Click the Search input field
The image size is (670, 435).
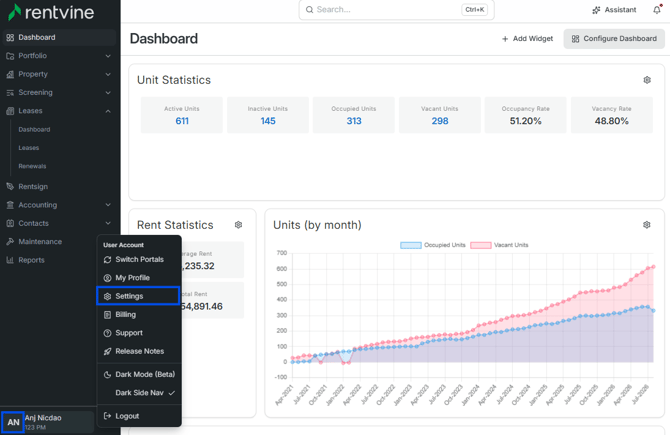(x=397, y=9)
